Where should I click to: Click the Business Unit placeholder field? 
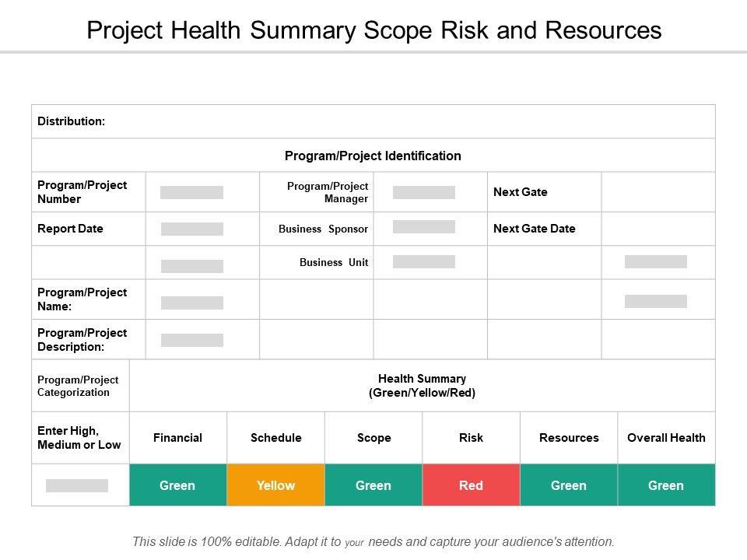click(423, 261)
